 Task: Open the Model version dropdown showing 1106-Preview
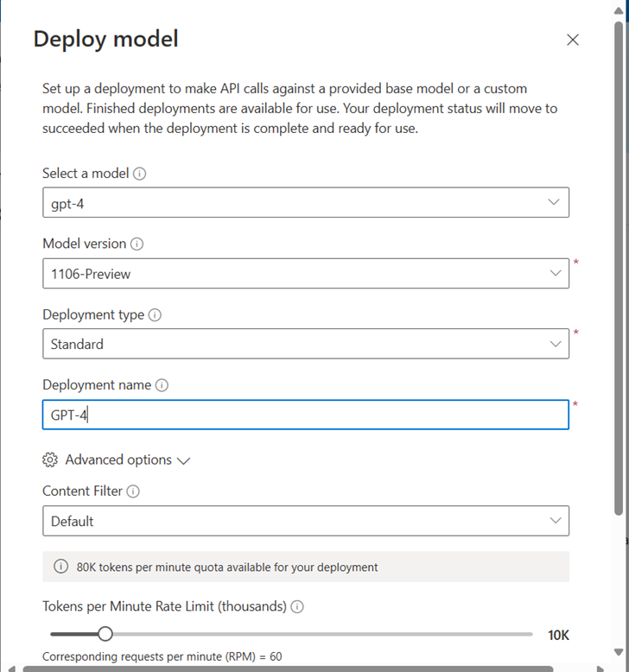pos(305,274)
